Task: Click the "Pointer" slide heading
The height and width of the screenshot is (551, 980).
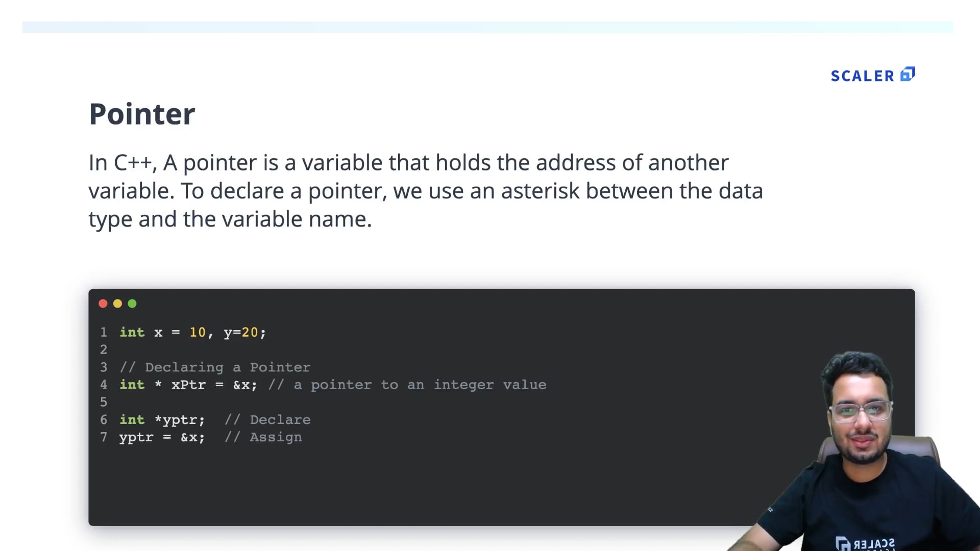Action: tap(142, 114)
